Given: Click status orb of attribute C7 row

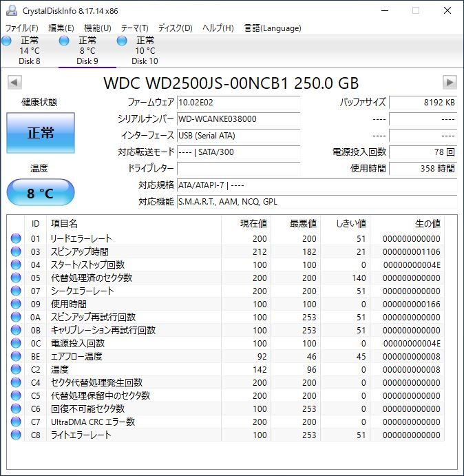Looking at the screenshot, I should pyautogui.click(x=16, y=422).
